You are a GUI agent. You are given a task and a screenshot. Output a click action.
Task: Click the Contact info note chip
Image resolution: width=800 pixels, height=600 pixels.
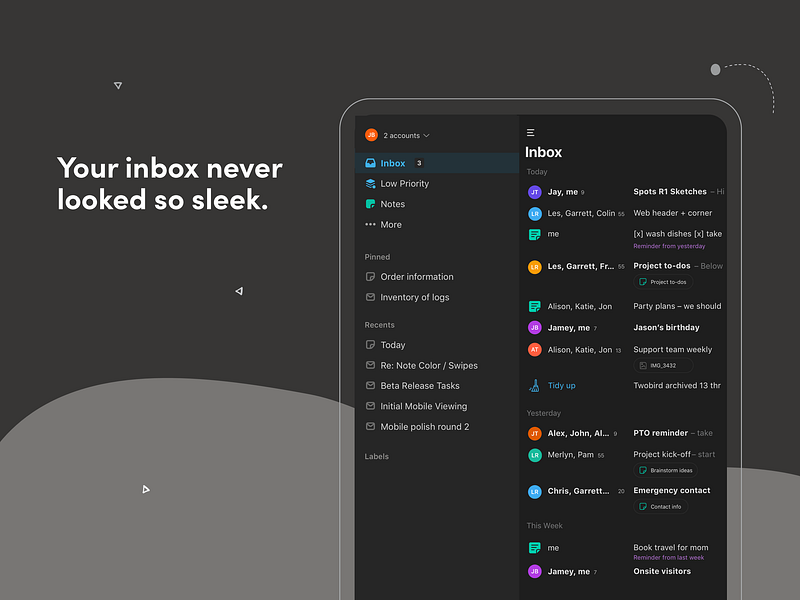[660, 507]
